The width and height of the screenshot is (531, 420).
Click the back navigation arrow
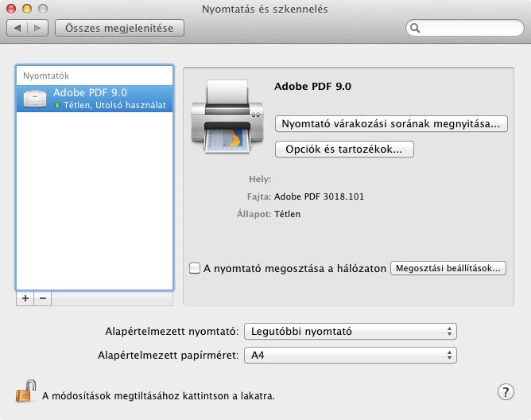pyautogui.click(x=17, y=28)
